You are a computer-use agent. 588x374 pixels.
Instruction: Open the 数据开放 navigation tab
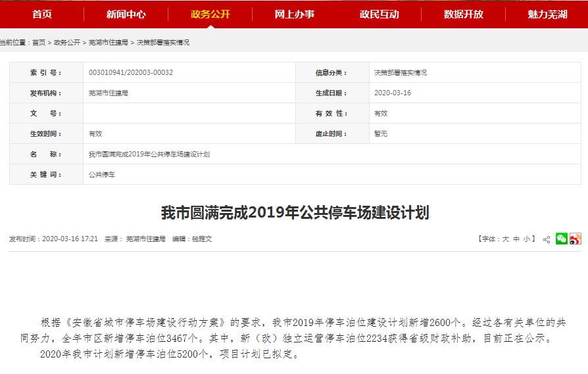[x=464, y=14]
